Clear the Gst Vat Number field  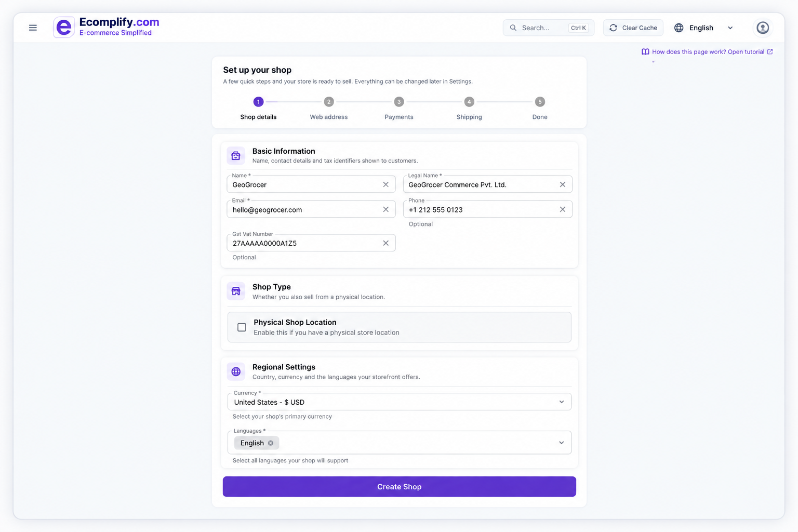(385, 243)
